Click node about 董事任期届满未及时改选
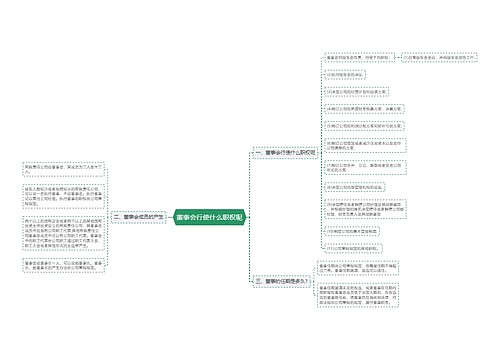Viewport: 500px width, 360px height. pyautogui.click(x=358, y=295)
